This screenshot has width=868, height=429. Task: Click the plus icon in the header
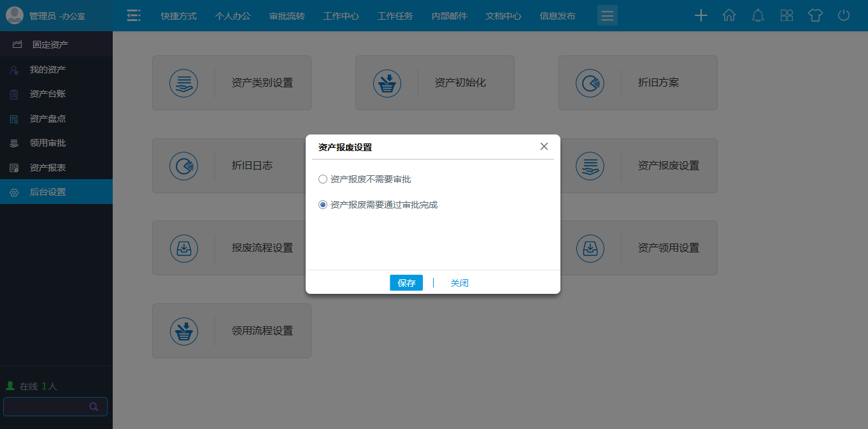click(x=701, y=15)
